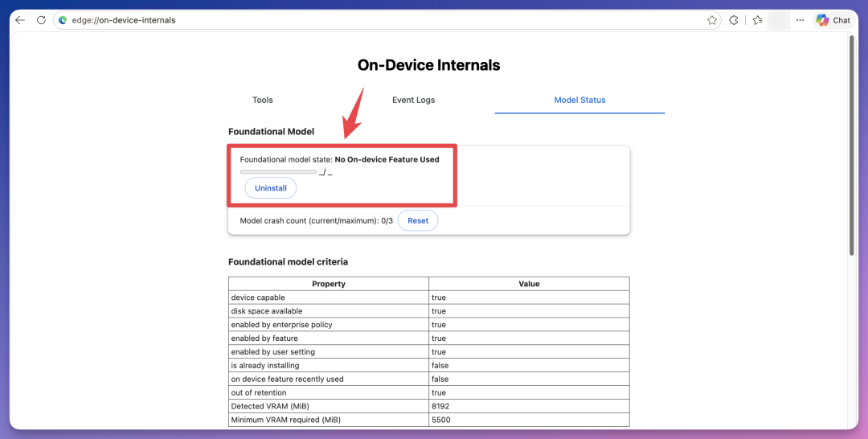Click the profile avatar in the toolbar

click(x=779, y=20)
